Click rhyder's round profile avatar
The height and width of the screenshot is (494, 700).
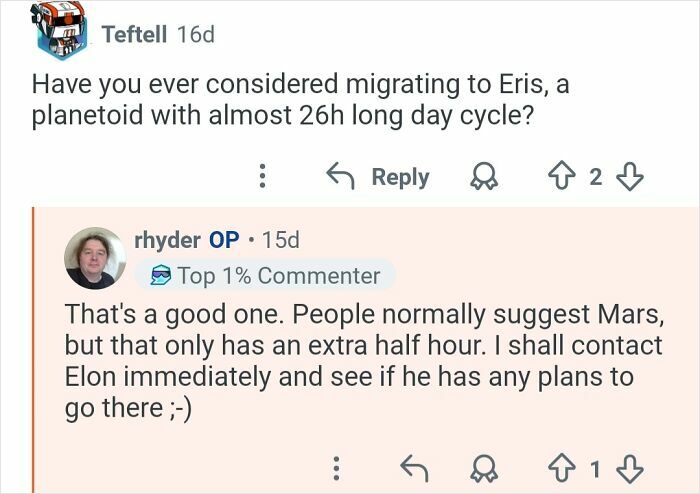pyautogui.click(x=95, y=257)
